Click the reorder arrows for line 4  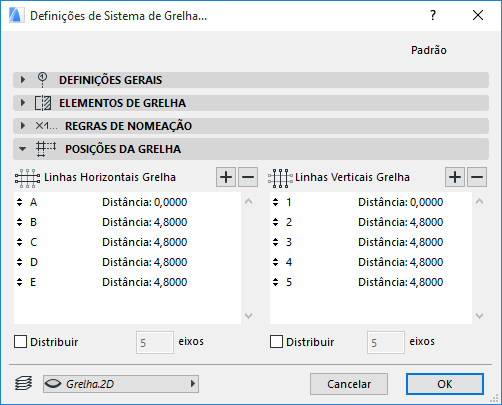point(275,262)
